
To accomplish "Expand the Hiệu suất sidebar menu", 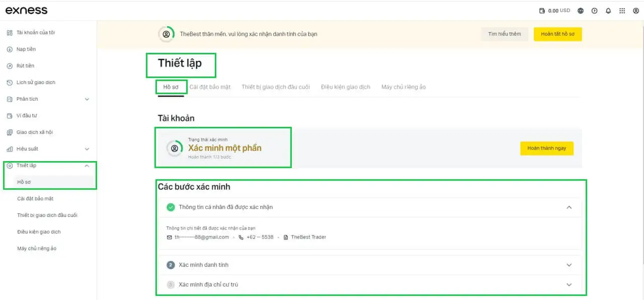I will pos(87,149).
